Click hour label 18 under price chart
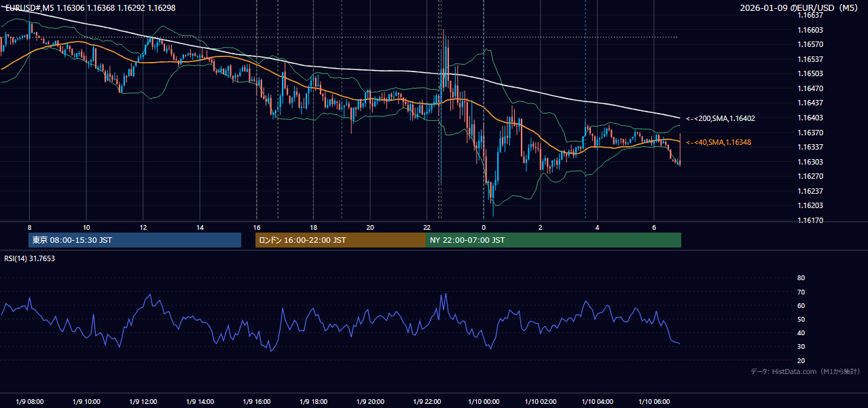 tap(313, 227)
